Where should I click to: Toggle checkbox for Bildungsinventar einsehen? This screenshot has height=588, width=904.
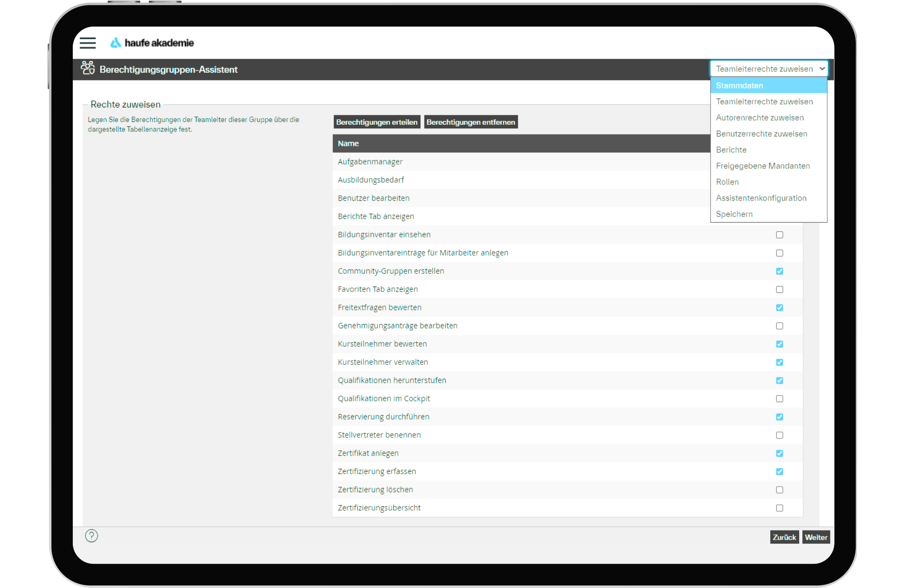click(x=780, y=235)
